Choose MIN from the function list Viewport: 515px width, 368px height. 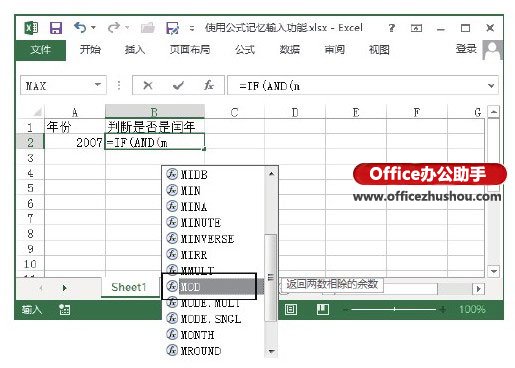tap(213, 191)
